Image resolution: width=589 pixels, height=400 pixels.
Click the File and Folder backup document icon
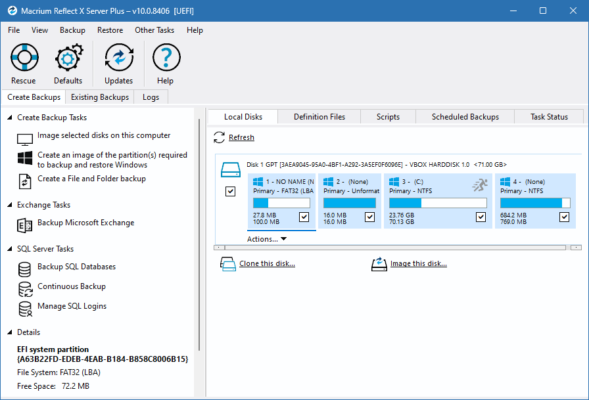click(x=25, y=181)
